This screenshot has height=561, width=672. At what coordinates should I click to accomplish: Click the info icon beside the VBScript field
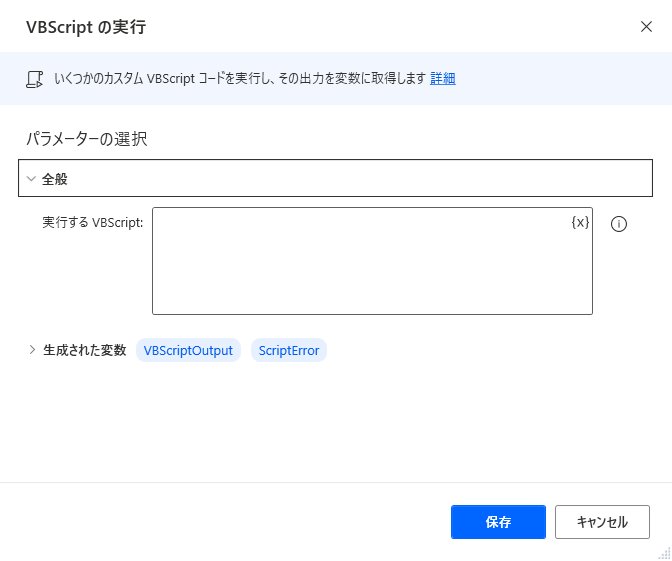(x=618, y=224)
